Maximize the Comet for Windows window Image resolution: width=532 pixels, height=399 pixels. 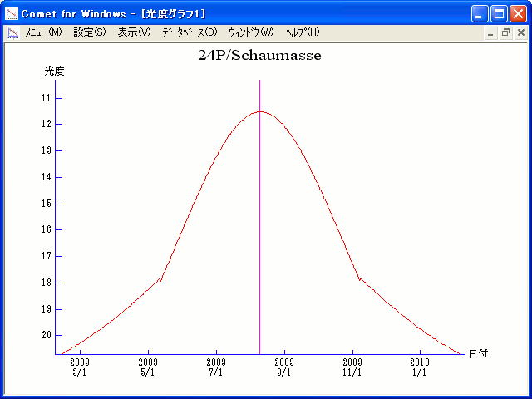499,14
